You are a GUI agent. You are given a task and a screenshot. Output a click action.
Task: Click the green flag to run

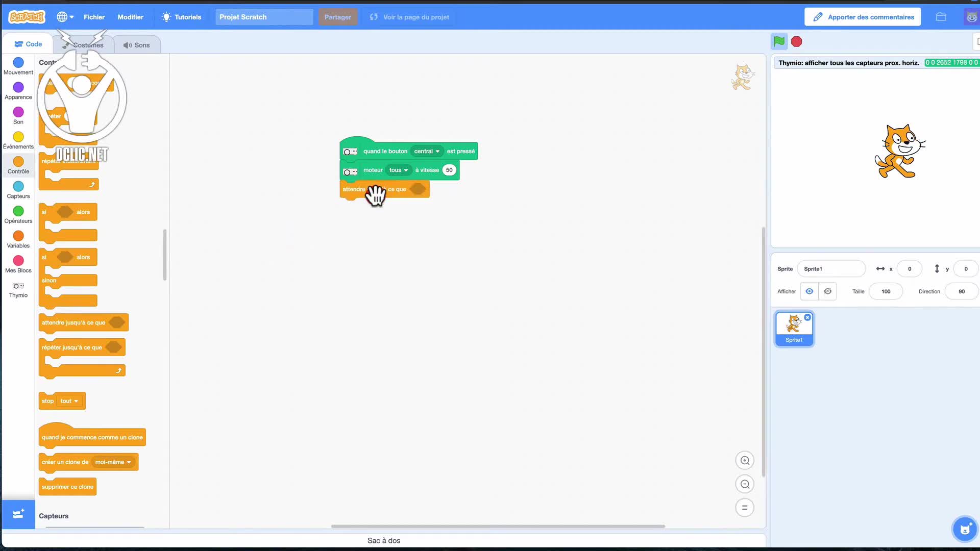779,41
